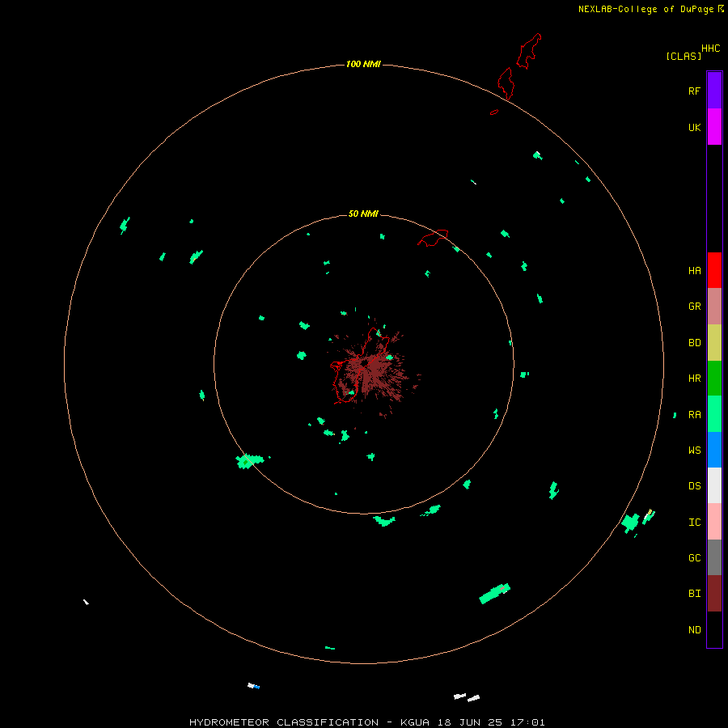Select the BD yellow legend swatch

tap(714, 343)
